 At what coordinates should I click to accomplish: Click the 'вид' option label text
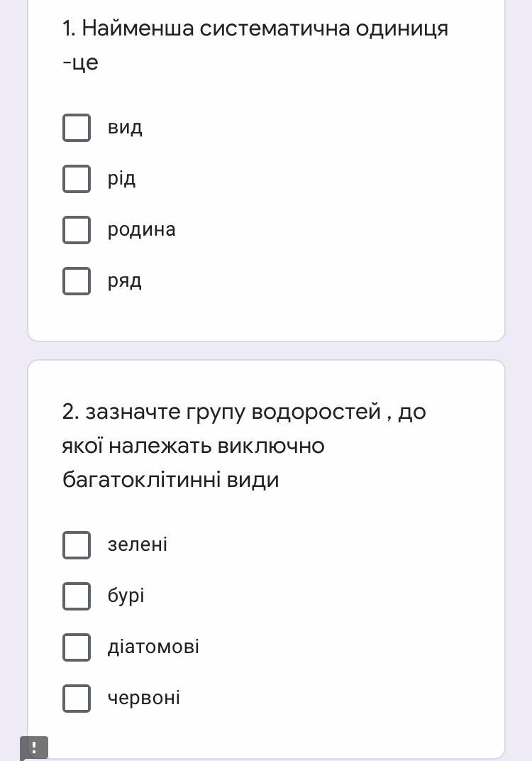[125, 128]
